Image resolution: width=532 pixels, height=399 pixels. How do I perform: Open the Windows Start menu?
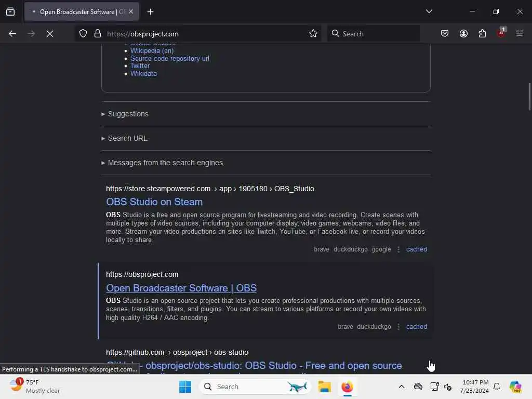point(185,387)
